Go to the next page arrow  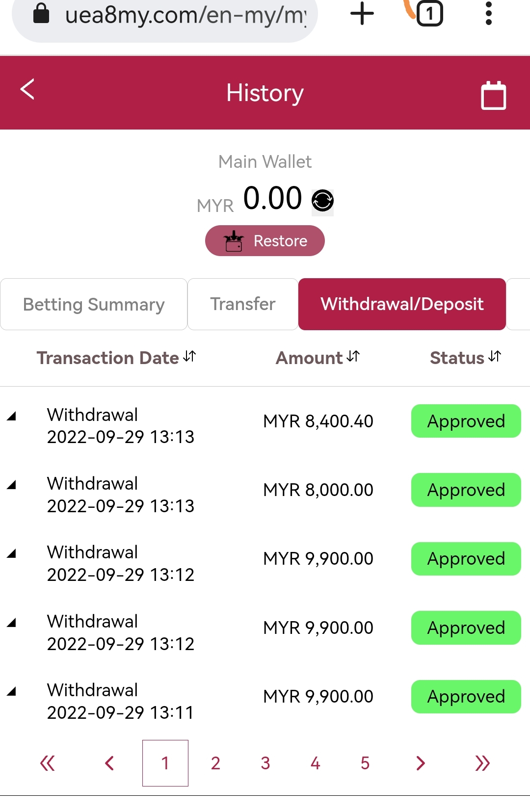click(x=420, y=763)
